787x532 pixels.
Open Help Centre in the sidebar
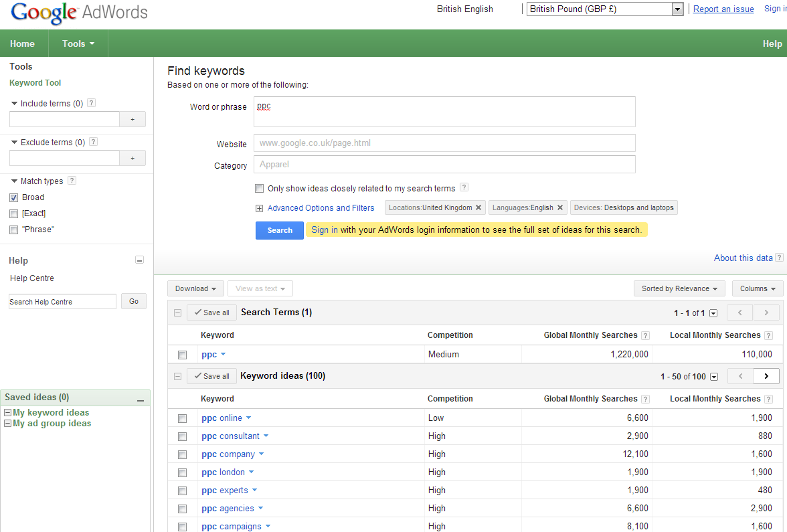coord(32,278)
